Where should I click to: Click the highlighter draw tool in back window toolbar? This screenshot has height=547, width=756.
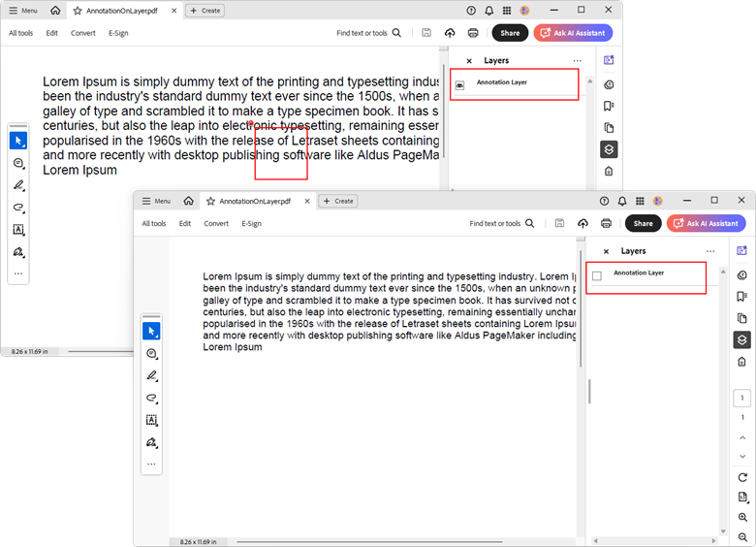click(x=18, y=185)
